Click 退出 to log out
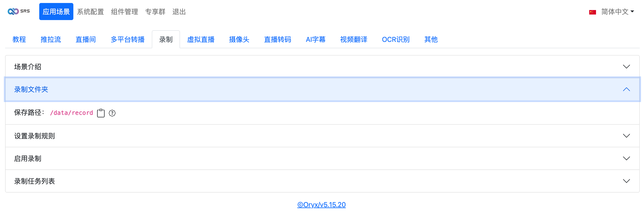This screenshot has height=219, width=644. 179,12
